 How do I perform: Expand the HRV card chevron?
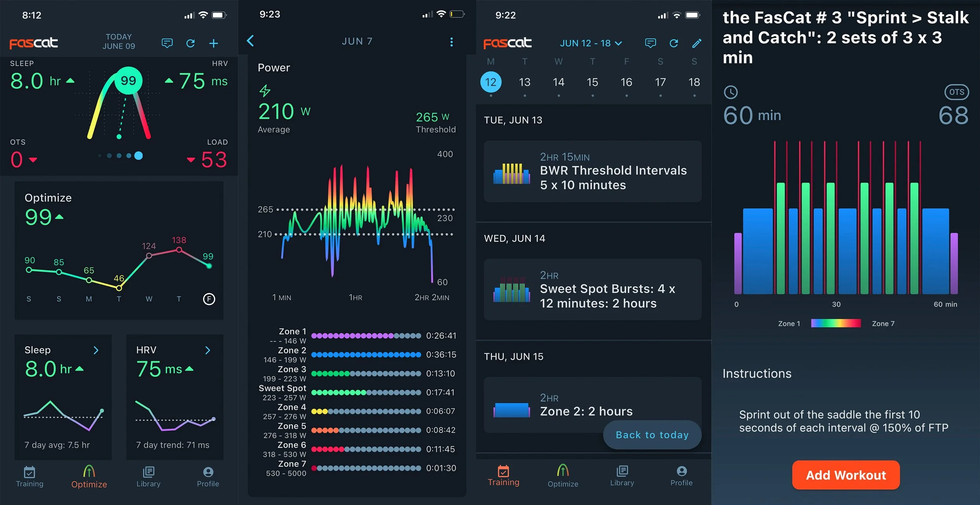(x=208, y=350)
